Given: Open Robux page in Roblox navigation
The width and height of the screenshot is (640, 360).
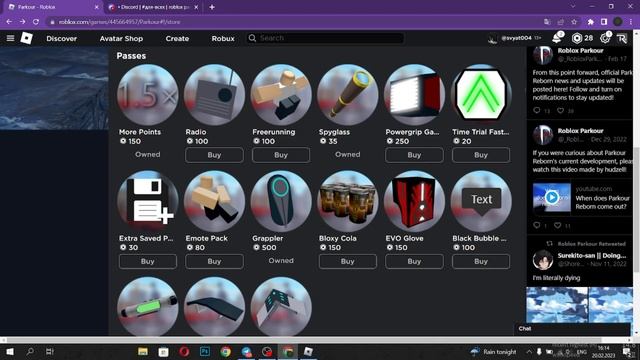Looking at the screenshot, I should click(223, 38).
